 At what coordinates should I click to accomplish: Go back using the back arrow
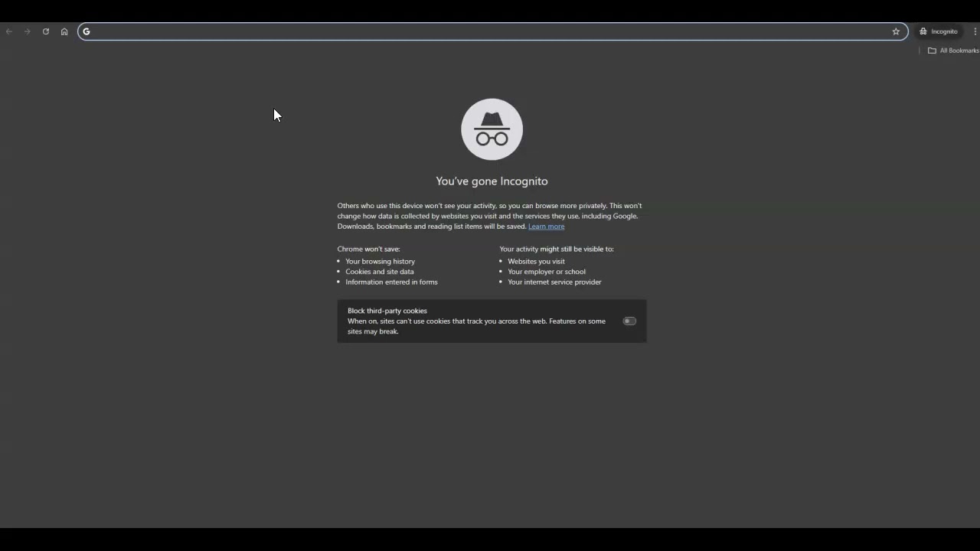(9, 31)
